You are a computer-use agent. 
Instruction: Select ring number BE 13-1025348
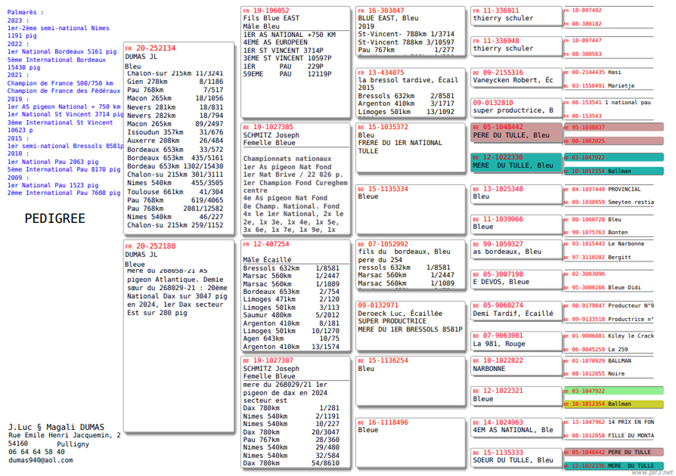pos(498,189)
